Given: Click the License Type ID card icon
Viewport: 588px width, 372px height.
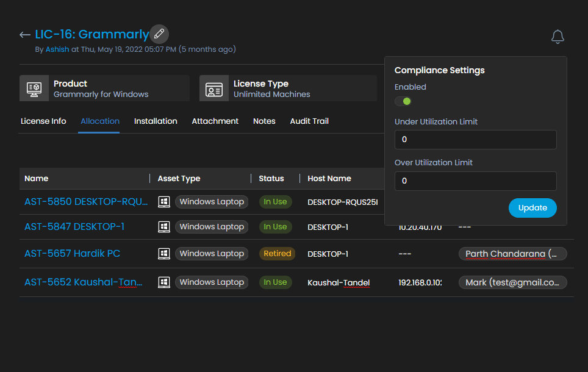Looking at the screenshot, I should [x=214, y=88].
